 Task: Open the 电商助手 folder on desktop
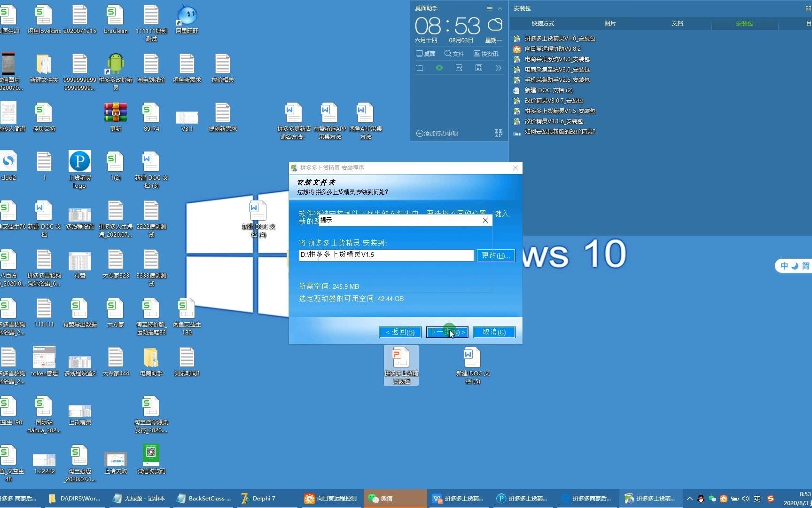[151, 362]
